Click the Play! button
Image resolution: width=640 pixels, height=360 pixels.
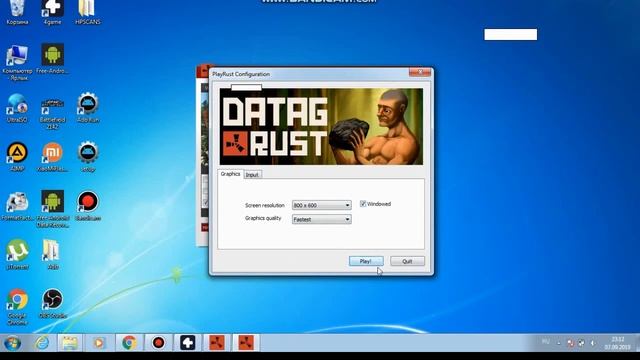click(x=366, y=261)
